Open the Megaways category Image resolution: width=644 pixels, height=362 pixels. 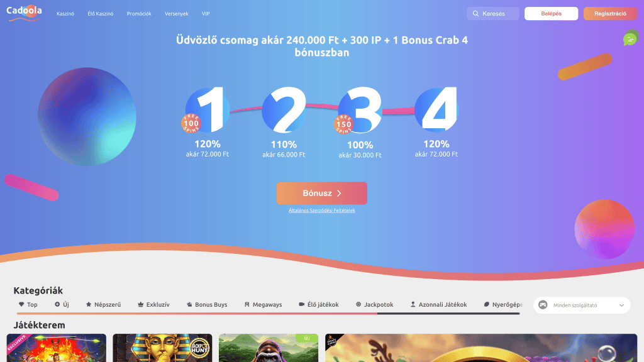(263, 305)
